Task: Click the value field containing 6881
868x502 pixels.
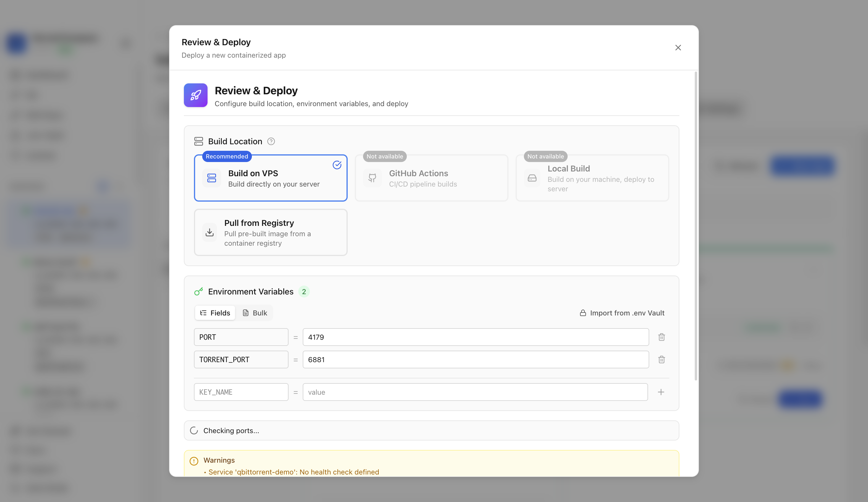Action: coord(476,360)
